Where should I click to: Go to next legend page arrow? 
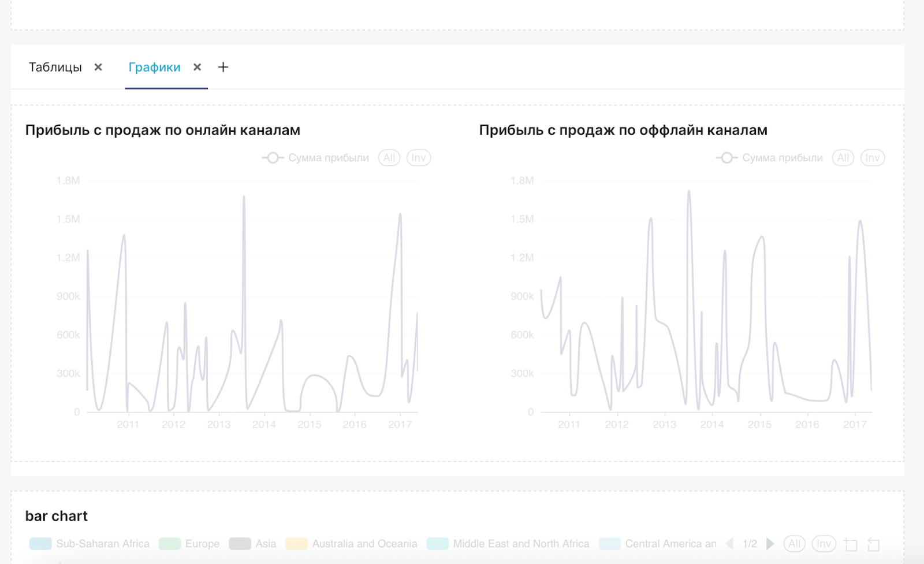pyautogui.click(x=770, y=544)
